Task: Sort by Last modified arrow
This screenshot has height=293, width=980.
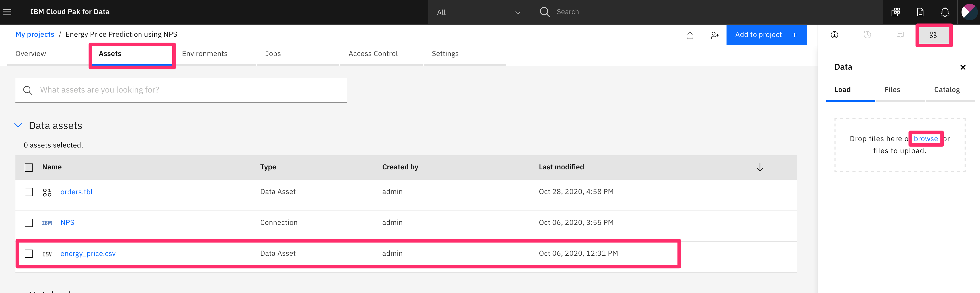Action: pyautogui.click(x=759, y=167)
